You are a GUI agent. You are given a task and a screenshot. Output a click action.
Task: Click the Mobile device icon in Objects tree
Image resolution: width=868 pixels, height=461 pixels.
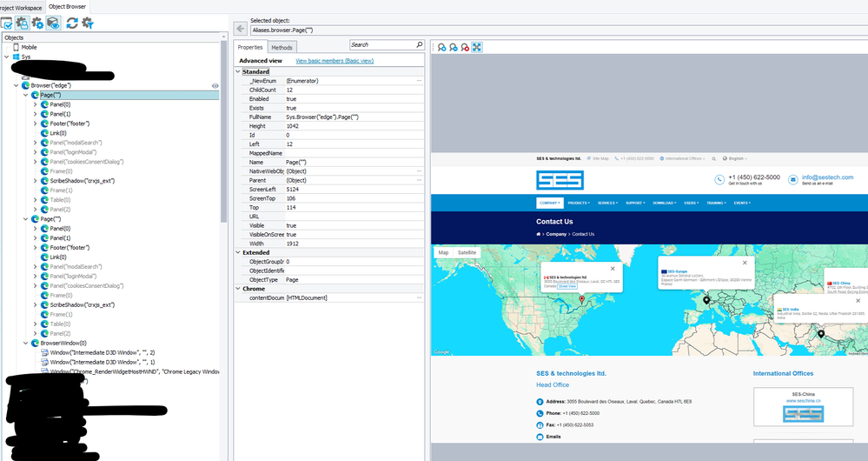(16, 47)
